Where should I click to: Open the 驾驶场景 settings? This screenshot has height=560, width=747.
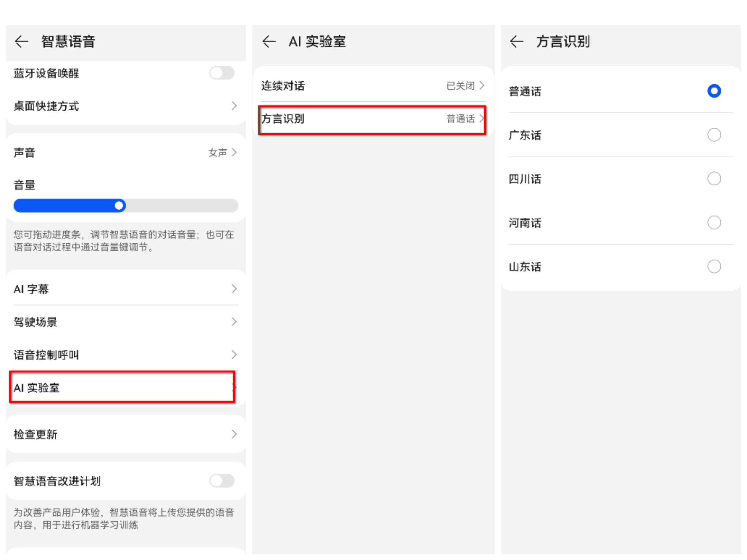(x=124, y=322)
